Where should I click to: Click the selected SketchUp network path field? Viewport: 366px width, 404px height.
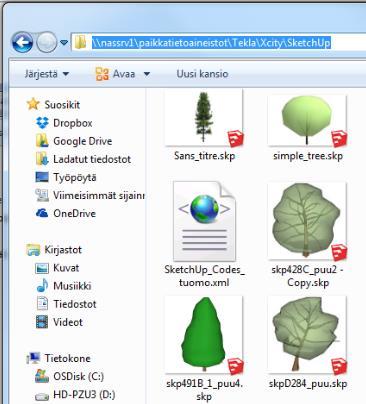click(211, 43)
